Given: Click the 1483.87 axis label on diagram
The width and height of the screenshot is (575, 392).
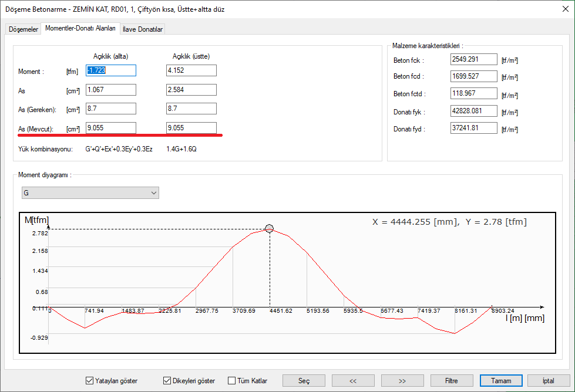Looking at the screenshot, I should point(133,310).
